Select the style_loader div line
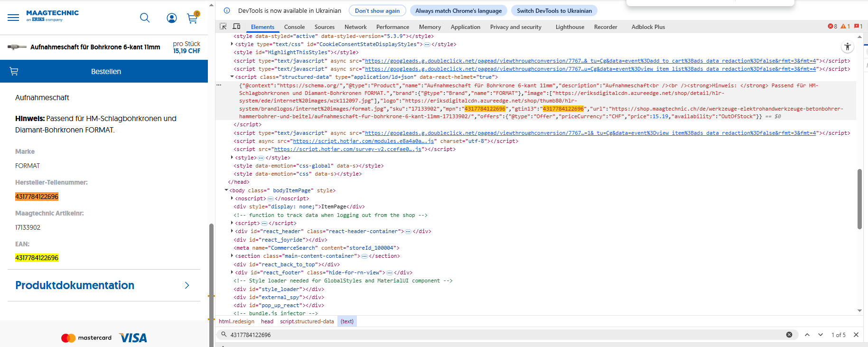The height and width of the screenshot is (347, 868). tap(279, 289)
